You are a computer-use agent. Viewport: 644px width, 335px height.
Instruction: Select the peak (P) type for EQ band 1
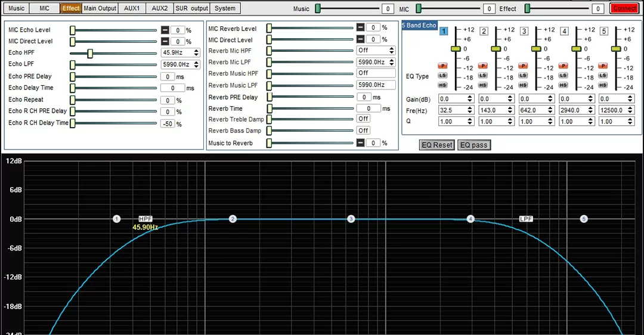[x=442, y=66]
